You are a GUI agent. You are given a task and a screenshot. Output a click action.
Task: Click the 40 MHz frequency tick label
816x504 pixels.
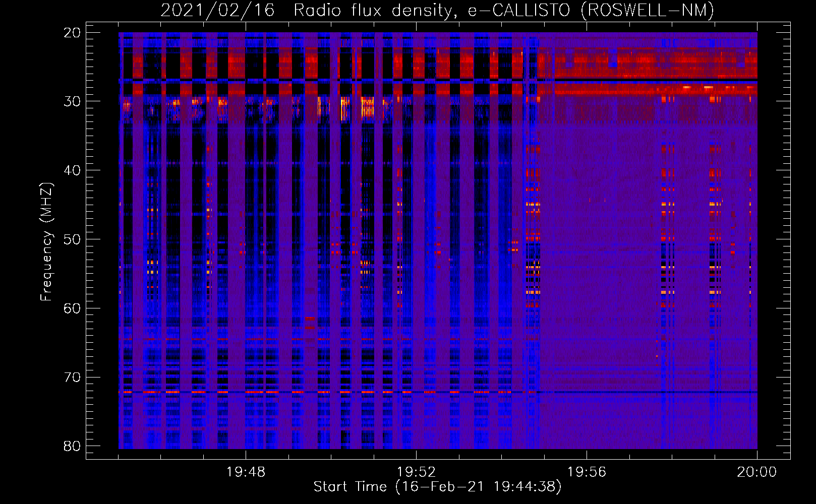click(x=72, y=170)
